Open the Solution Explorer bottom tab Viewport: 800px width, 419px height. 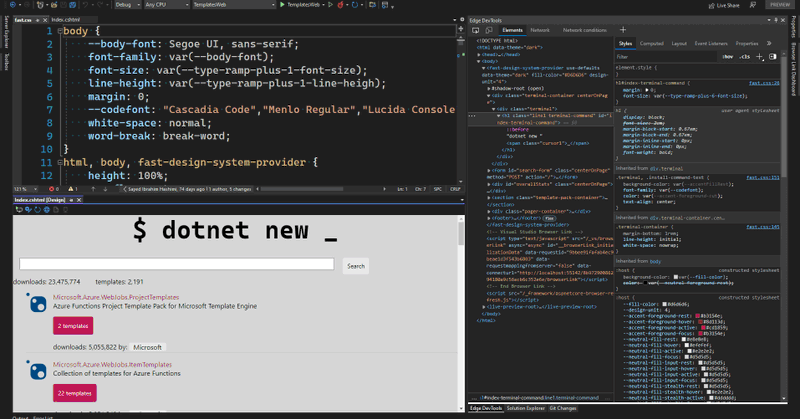click(526, 408)
